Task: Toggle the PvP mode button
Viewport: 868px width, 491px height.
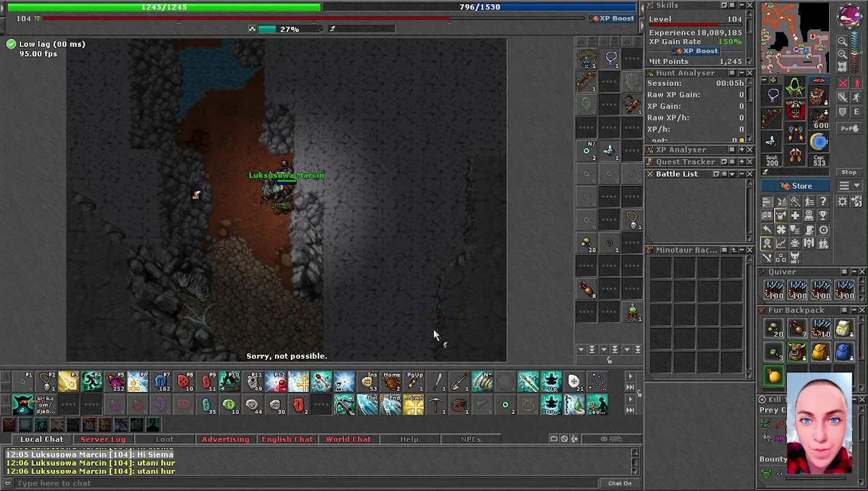Action: click(x=849, y=128)
